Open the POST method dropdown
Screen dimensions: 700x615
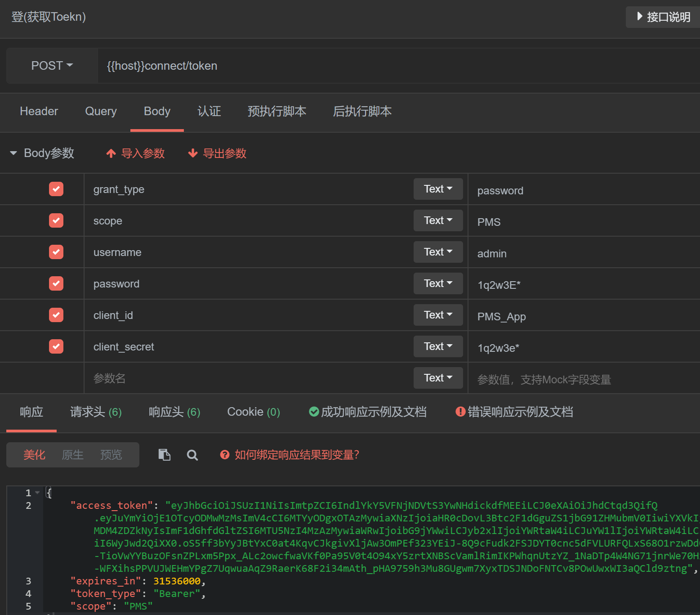coord(51,66)
